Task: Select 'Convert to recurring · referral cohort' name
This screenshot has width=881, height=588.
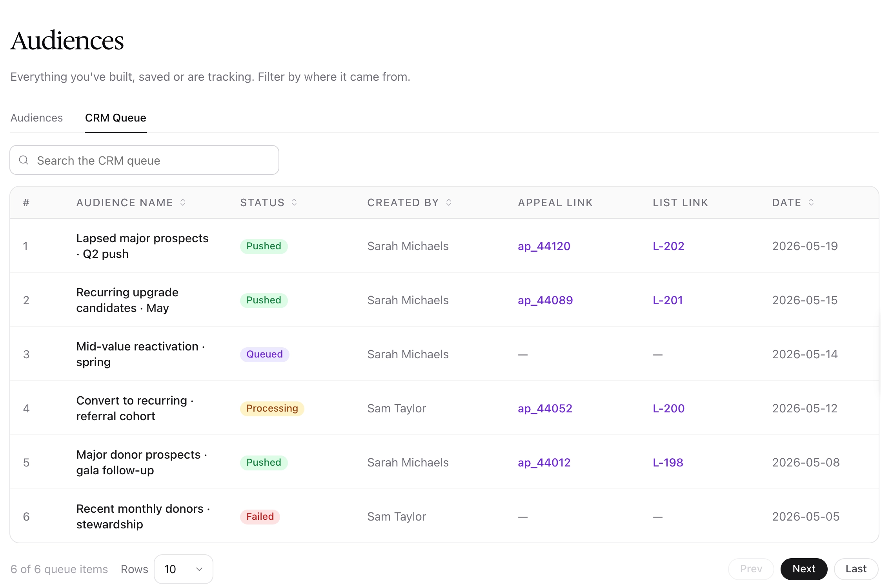Action: 135,408
